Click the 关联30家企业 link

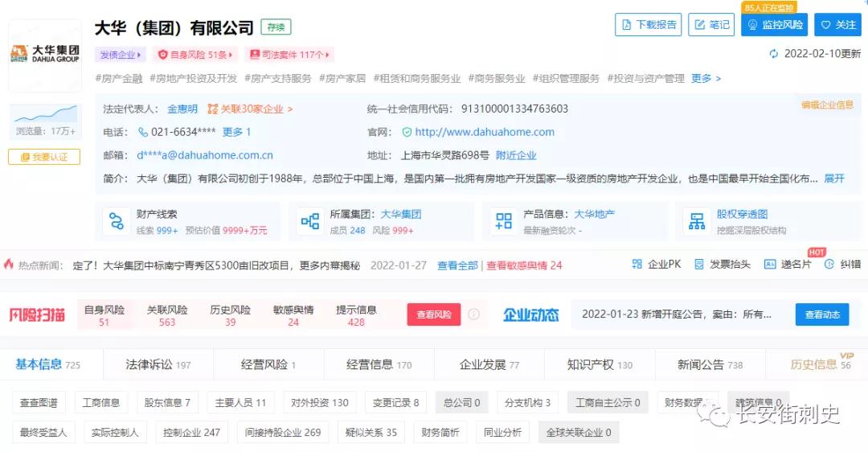(250, 109)
